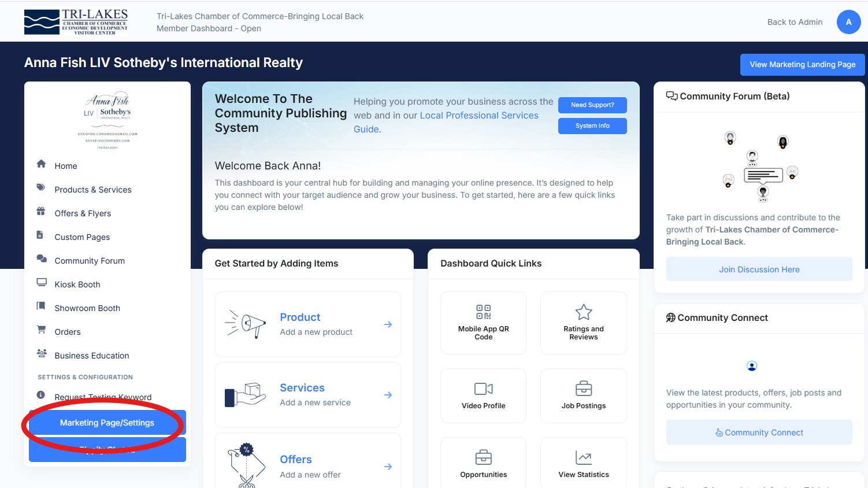Image resolution: width=868 pixels, height=488 pixels.
Task: Click the Kiosk Booth monitor icon
Action: pos(42,282)
